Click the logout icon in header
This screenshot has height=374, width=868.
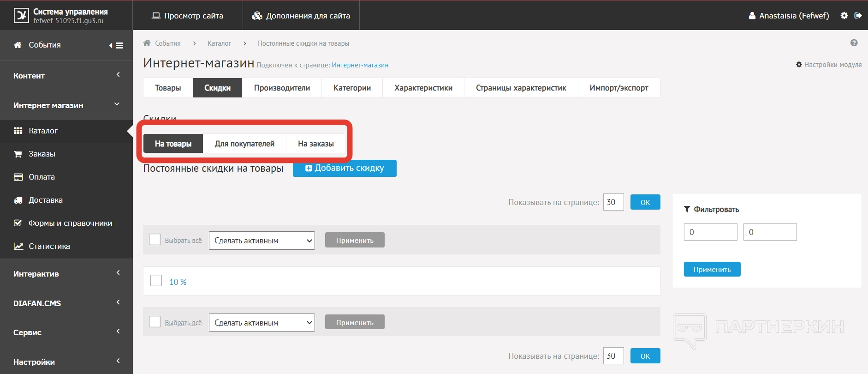click(858, 16)
